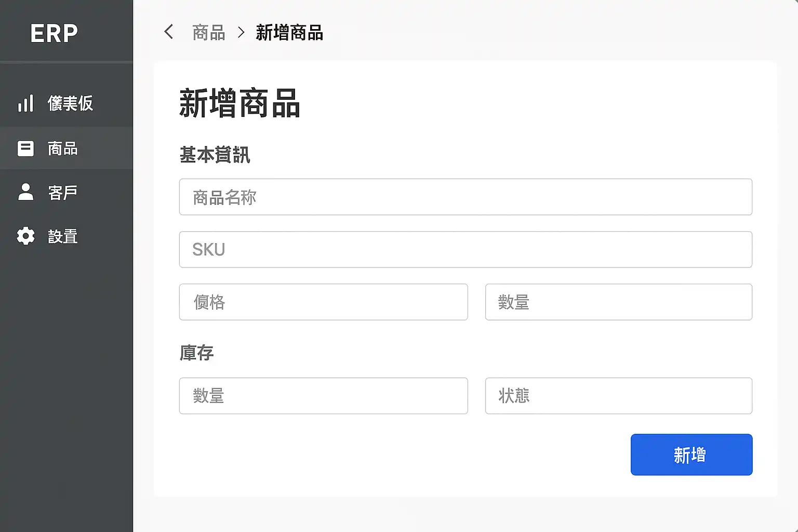Focus the 狀態 input field

(618, 396)
